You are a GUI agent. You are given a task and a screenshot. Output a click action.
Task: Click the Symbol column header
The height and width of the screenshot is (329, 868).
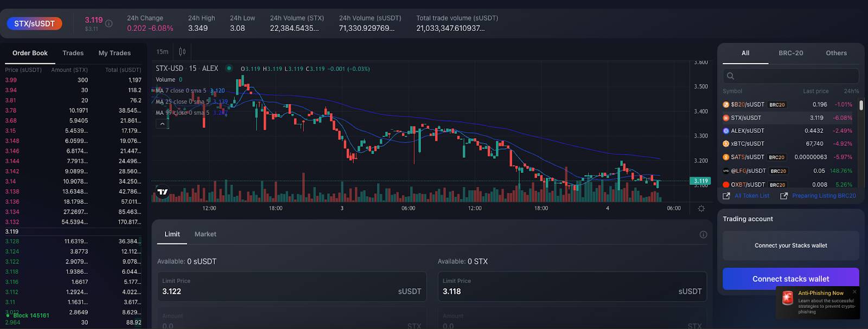[x=732, y=91]
